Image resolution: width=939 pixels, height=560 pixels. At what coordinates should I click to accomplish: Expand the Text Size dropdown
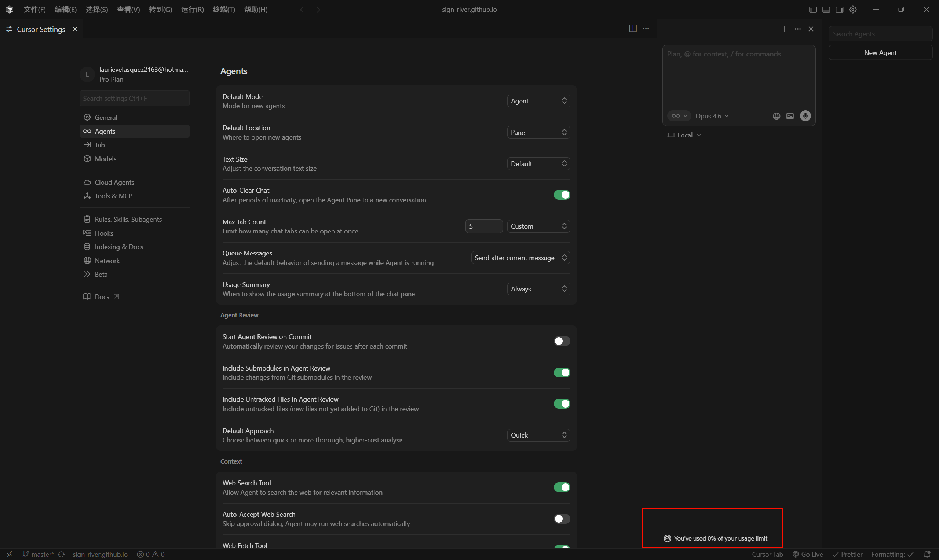click(x=538, y=163)
